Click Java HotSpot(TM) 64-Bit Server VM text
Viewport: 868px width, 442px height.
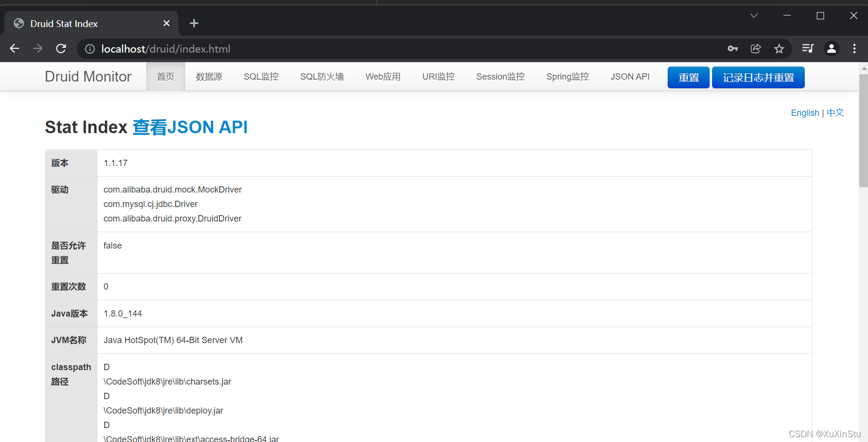coord(173,340)
